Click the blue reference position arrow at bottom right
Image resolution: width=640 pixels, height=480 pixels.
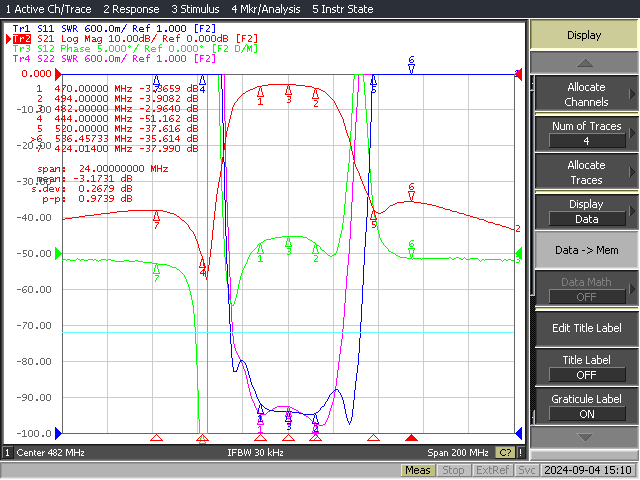(519, 433)
